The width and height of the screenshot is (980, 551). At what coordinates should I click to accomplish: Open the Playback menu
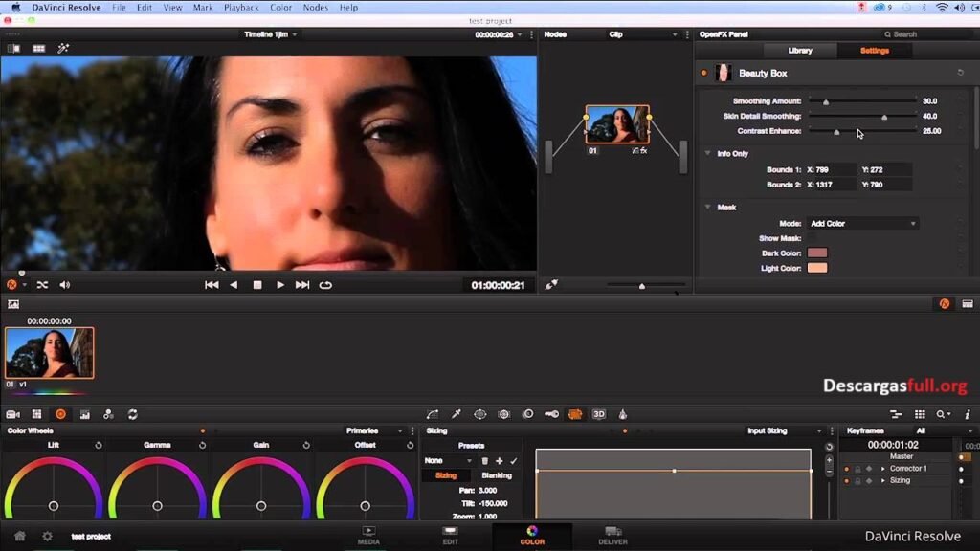click(x=240, y=7)
